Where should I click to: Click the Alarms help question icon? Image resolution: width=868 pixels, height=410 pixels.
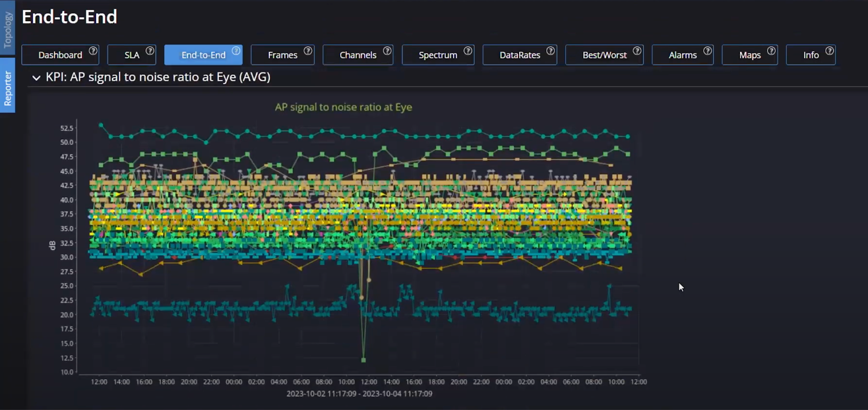[707, 51]
